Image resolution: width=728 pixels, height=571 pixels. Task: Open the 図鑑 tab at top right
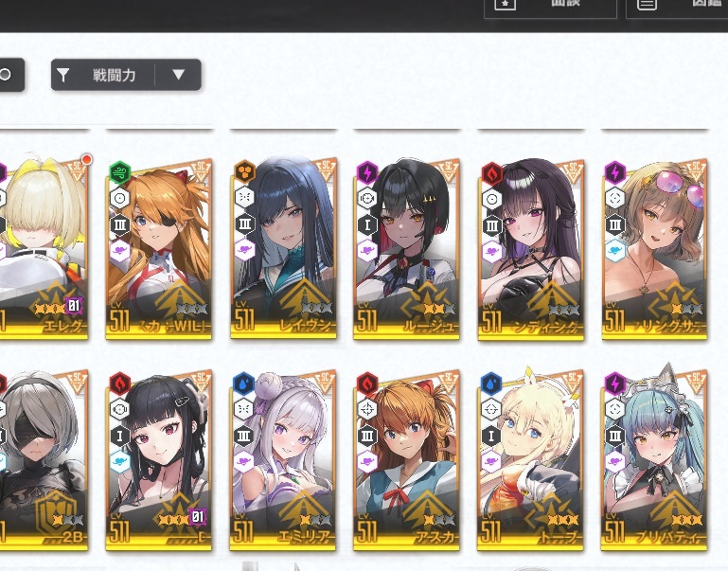point(677,7)
